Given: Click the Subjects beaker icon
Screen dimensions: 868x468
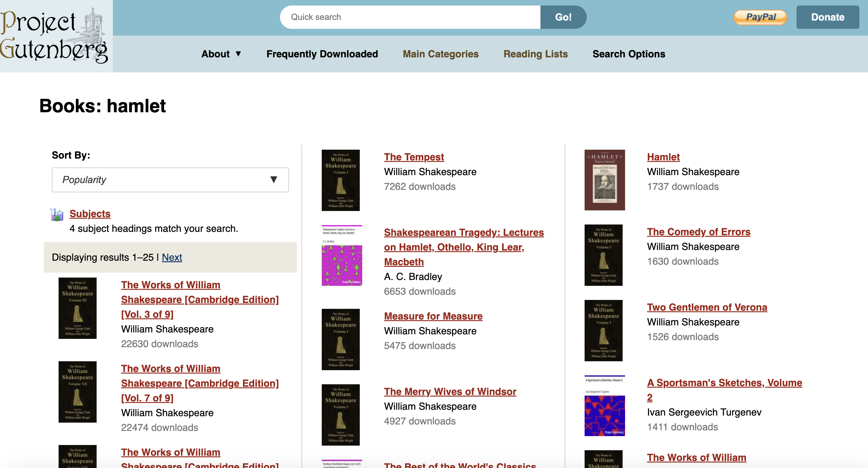Looking at the screenshot, I should point(57,215).
